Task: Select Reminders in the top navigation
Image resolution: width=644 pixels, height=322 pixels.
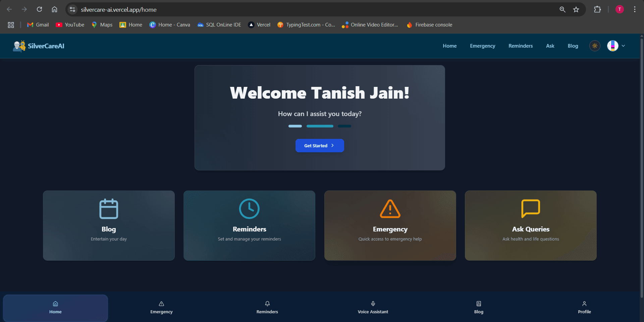Action: [521, 46]
